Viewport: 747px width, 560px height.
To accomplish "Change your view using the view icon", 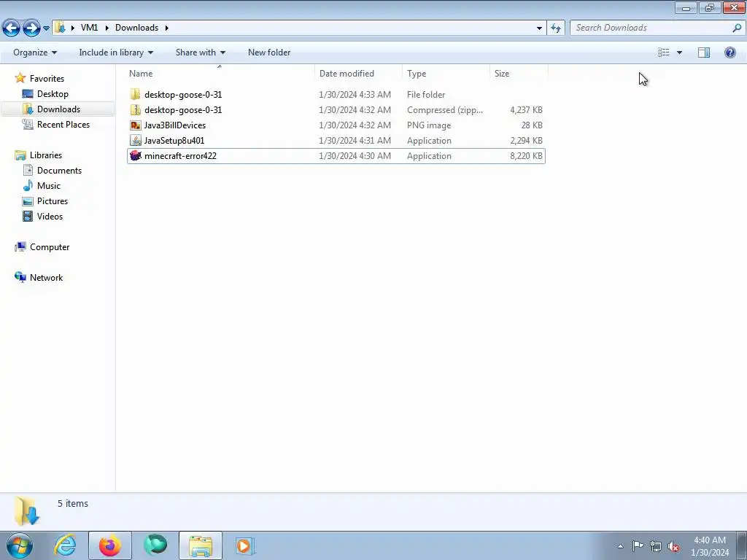I will tap(664, 52).
